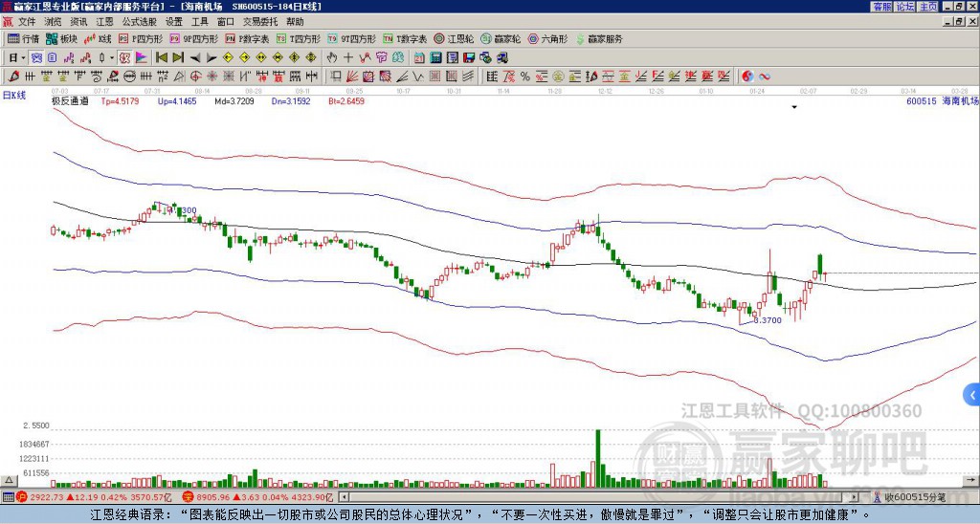Click the save disk icon in toolbar

(x=469, y=58)
